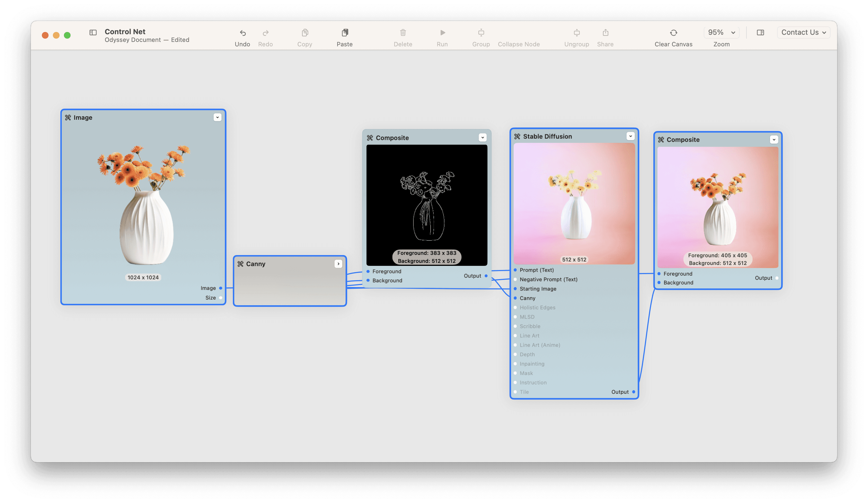Open the 95% zoom dropdown
This screenshot has height=503, width=868.
(721, 33)
